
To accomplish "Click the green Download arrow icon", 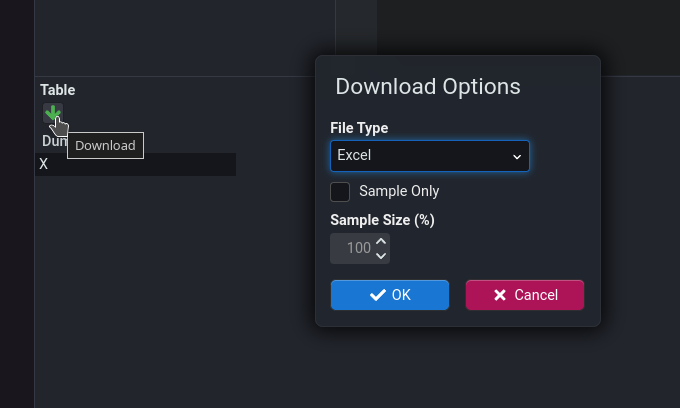I will point(52,112).
